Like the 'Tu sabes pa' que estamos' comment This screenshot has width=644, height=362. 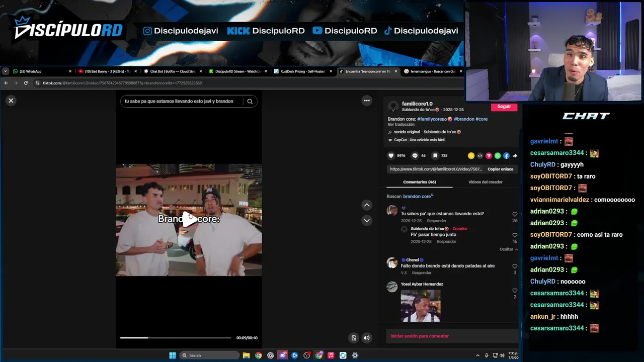click(x=515, y=214)
